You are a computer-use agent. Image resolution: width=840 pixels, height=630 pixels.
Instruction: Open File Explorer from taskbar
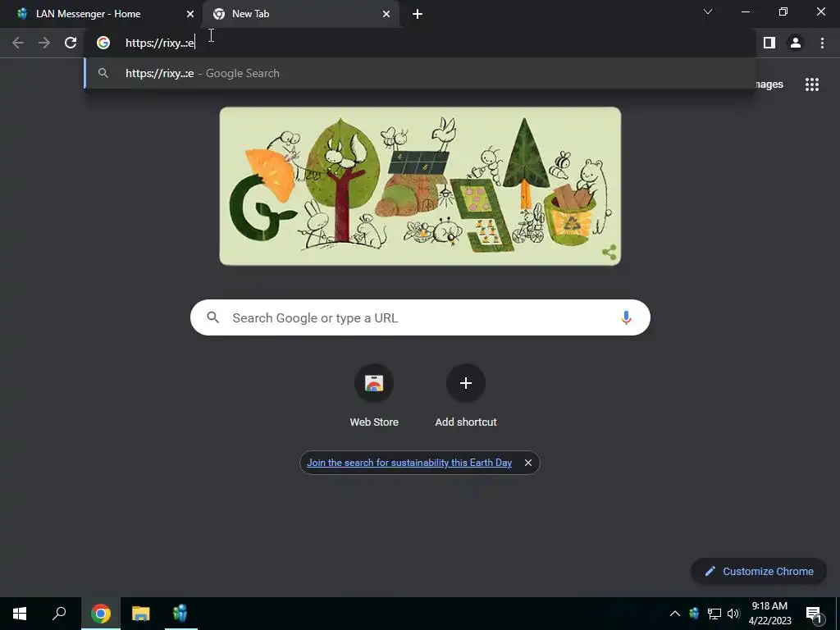pyautogui.click(x=141, y=614)
